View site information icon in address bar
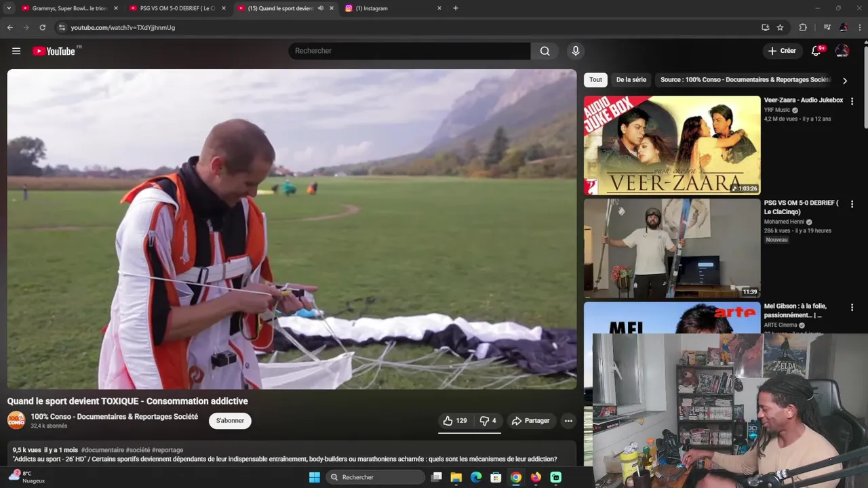The width and height of the screenshot is (868, 488). [62, 27]
